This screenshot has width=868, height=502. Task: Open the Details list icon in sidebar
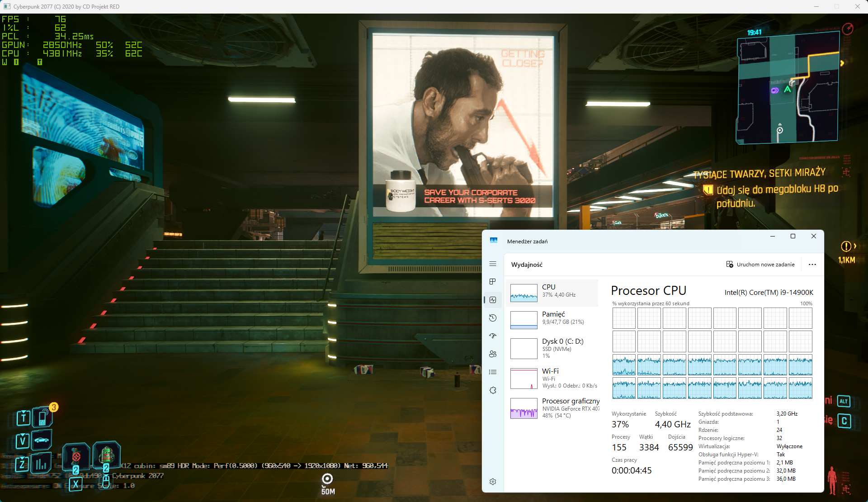pos(493,372)
